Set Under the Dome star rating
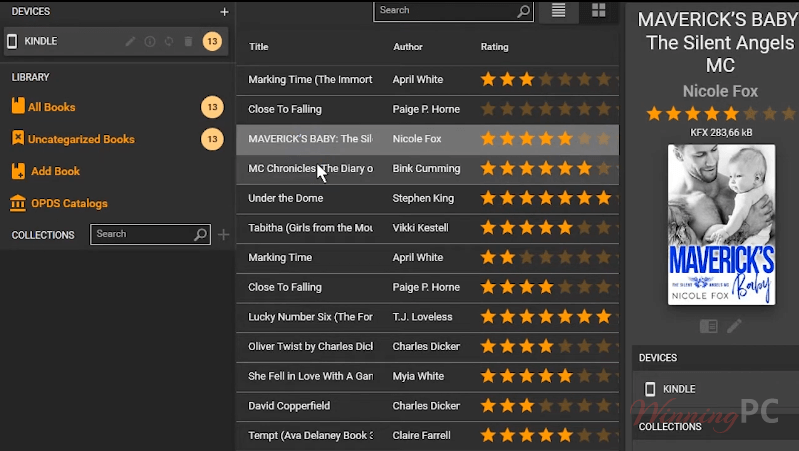 pyautogui.click(x=549, y=198)
